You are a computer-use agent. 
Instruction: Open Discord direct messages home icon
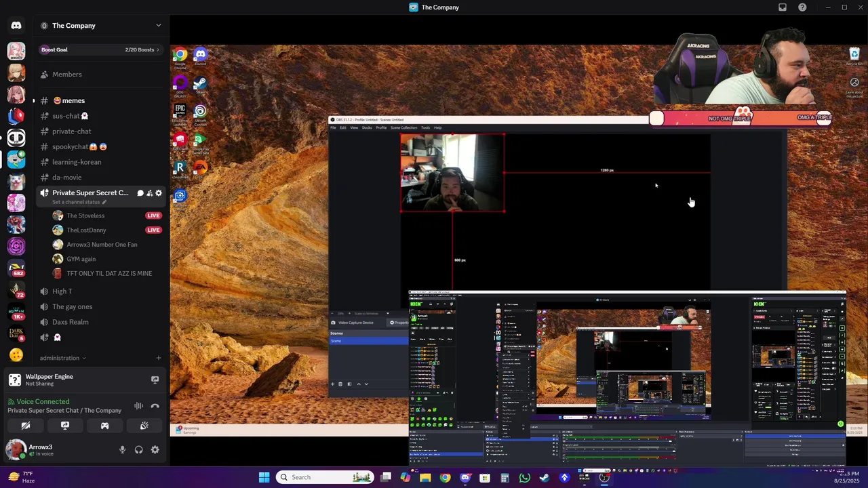pos(16,26)
